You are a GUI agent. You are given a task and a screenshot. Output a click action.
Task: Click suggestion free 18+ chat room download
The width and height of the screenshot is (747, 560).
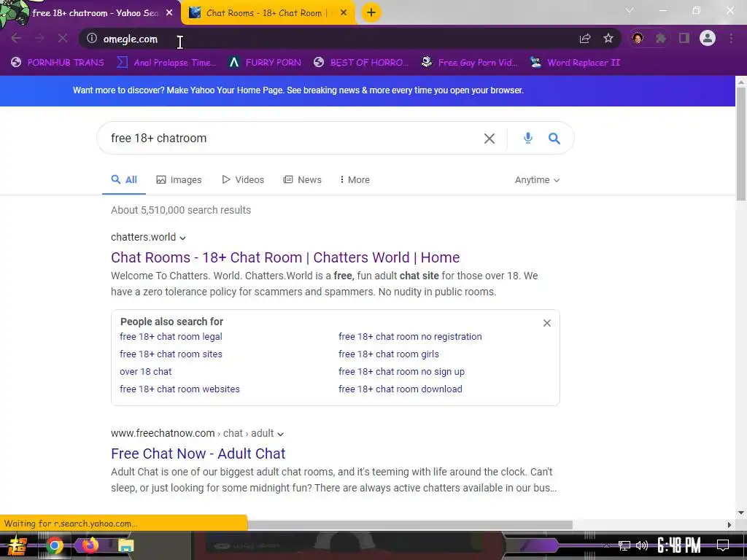click(x=400, y=389)
